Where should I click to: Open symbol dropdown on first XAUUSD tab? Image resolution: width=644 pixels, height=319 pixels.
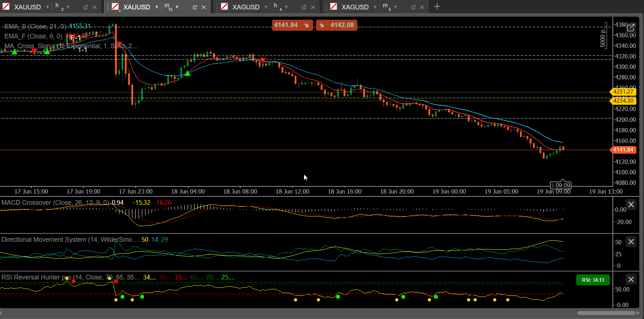pyautogui.click(x=48, y=7)
